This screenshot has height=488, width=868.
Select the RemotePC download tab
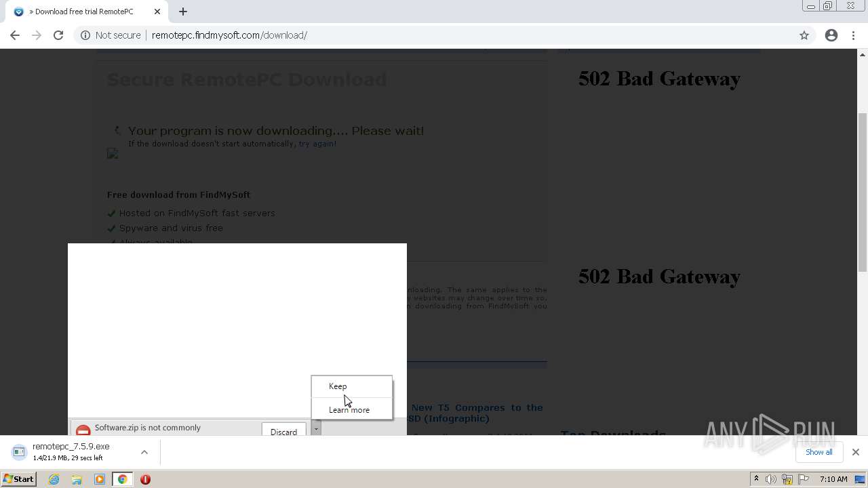coord(85,12)
